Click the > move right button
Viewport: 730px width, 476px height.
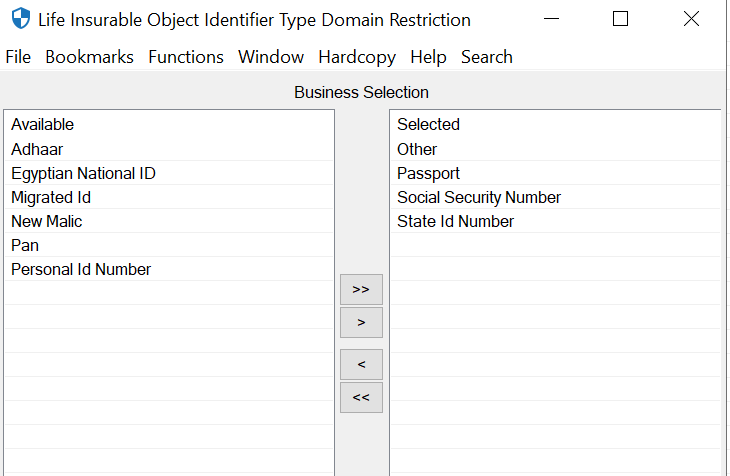(x=361, y=322)
